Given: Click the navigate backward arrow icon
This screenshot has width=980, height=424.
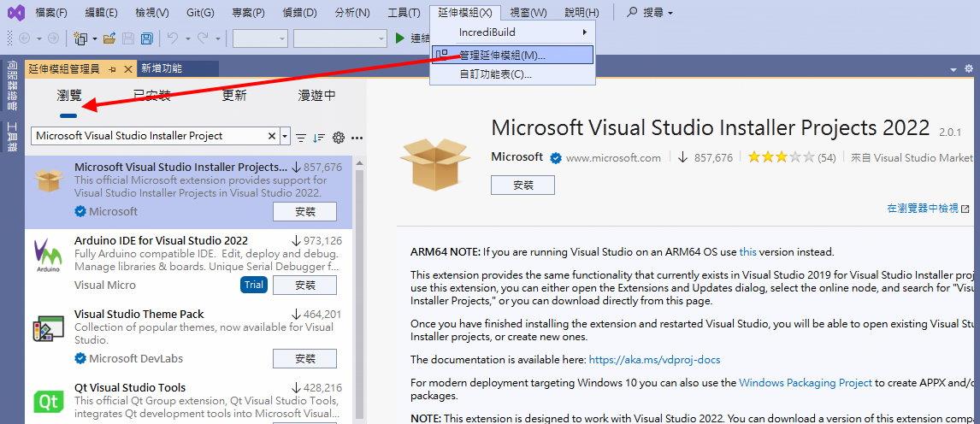Looking at the screenshot, I should 25,38.
